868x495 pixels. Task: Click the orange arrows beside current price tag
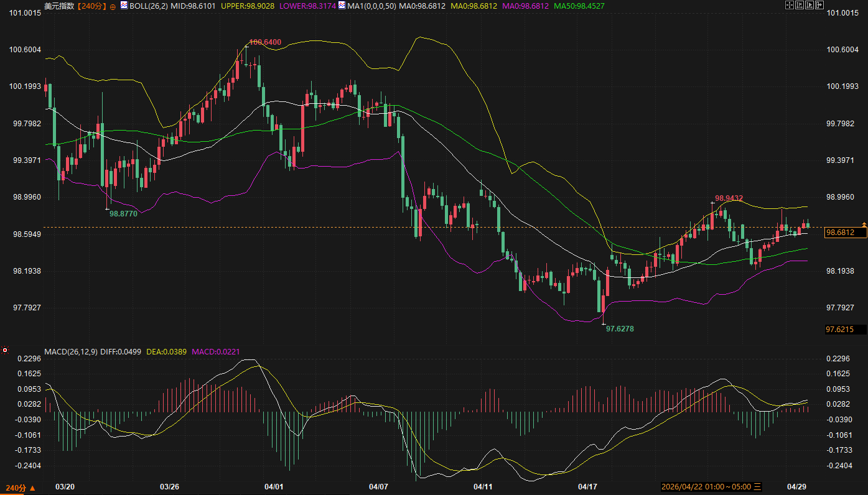[x=864, y=224]
